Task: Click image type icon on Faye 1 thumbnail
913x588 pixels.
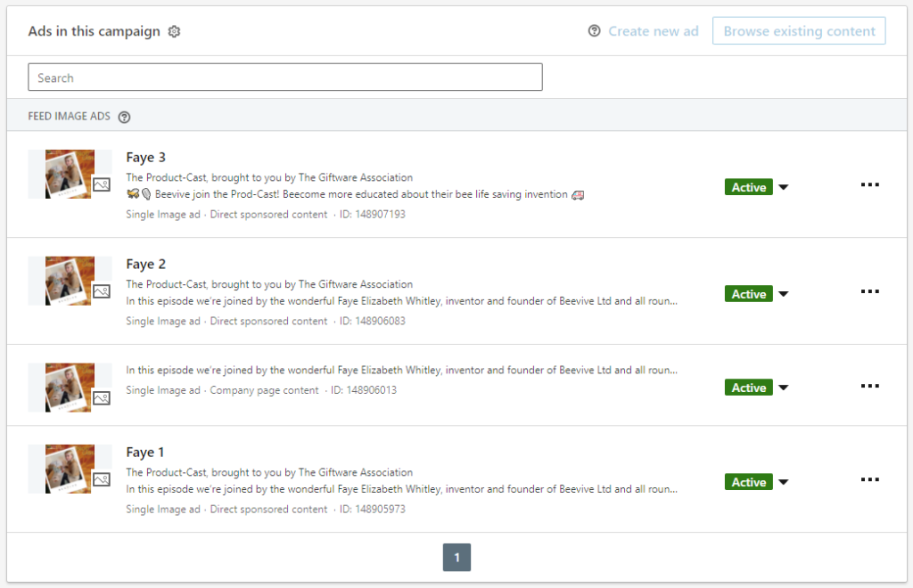Action: coord(102,479)
